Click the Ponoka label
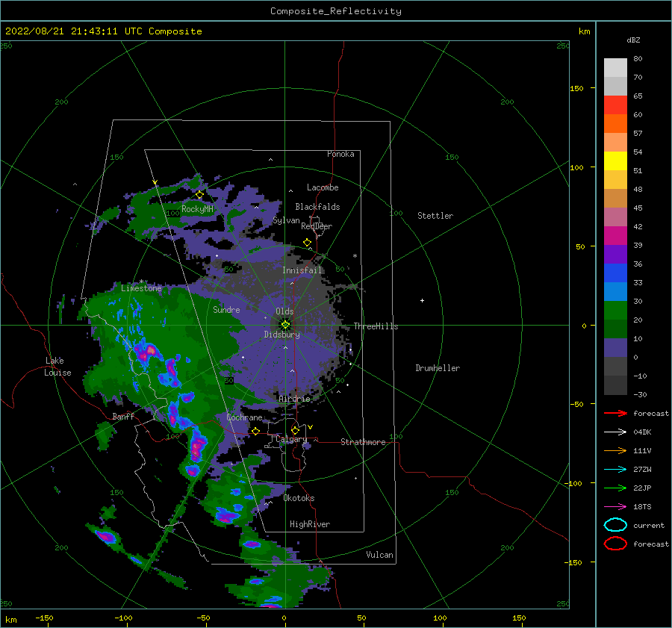Screen dimensions: 672x628 [340, 154]
